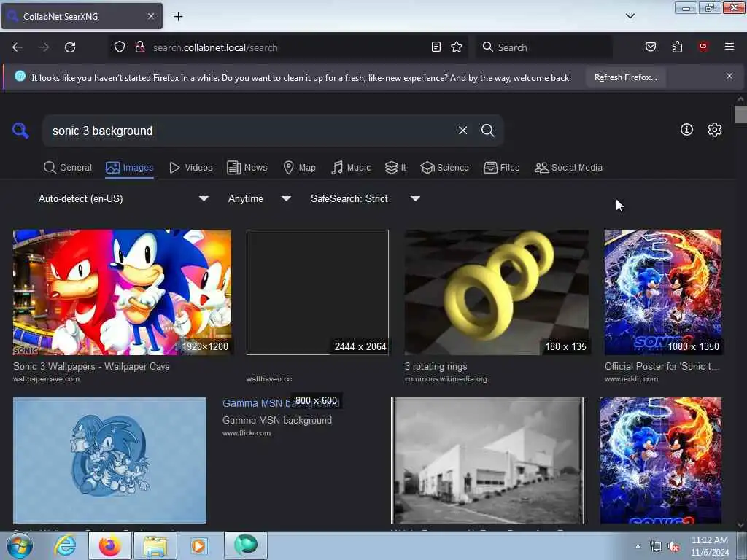
Task: Open the taskbar clock showing 11:12 AM
Action: [710, 545]
